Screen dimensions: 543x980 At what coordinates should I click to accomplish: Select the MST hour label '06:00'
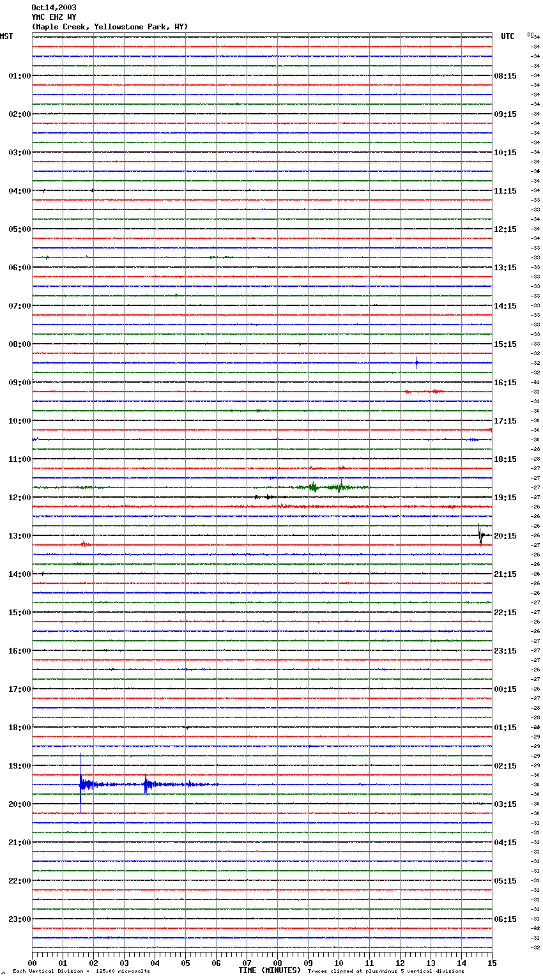[x=20, y=268]
